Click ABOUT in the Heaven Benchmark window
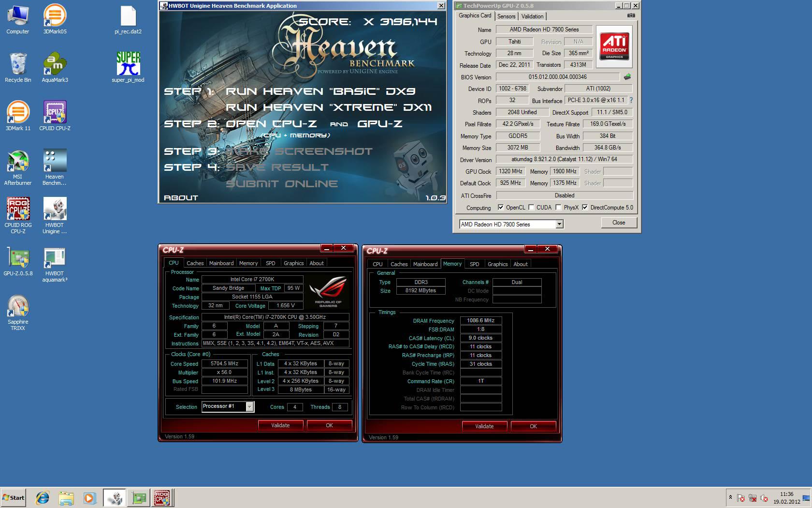The height and width of the screenshot is (508, 812). (x=181, y=197)
